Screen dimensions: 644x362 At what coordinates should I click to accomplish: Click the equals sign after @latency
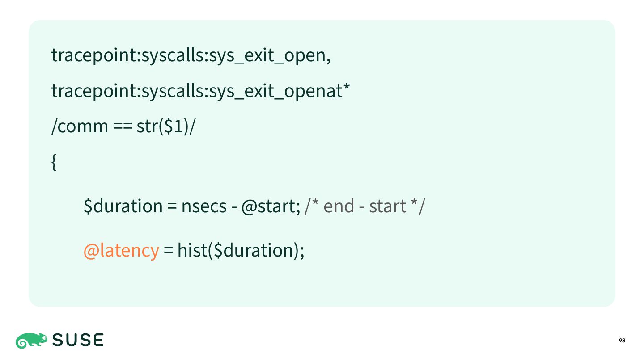168,251
